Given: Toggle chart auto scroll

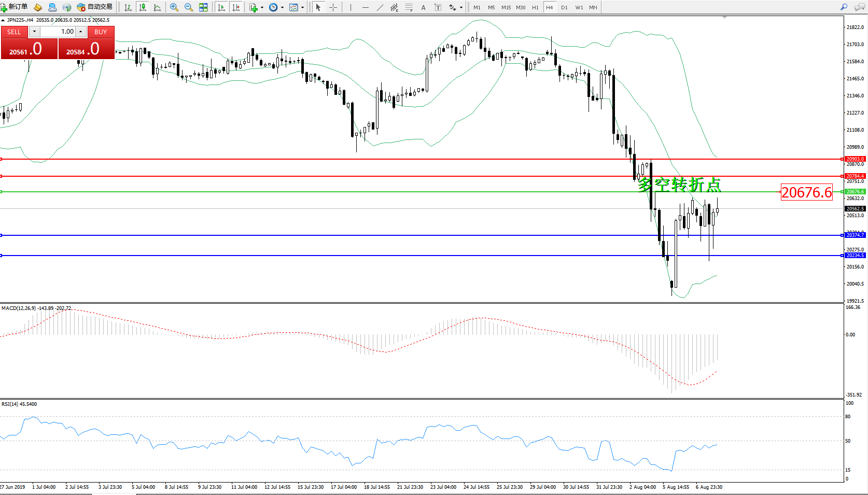Looking at the screenshot, I should (x=221, y=7).
